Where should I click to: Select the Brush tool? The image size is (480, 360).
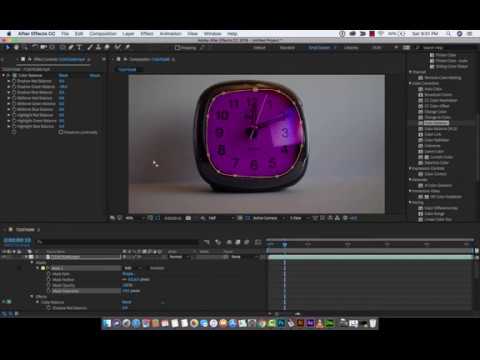click(x=90, y=48)
